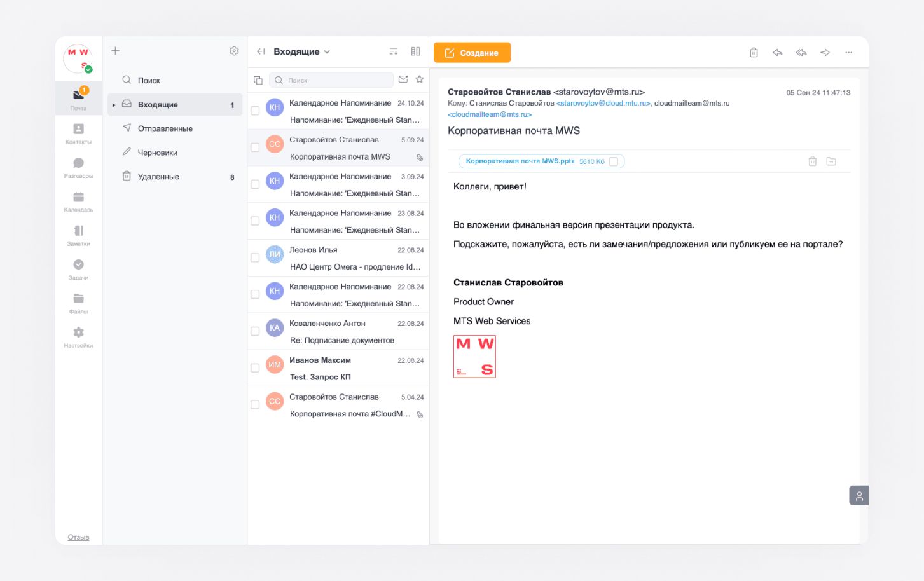Open the Иванов Максим 'Test. Запрос КП' email
The image size is (924, 581).
click(x=338, y=368)
